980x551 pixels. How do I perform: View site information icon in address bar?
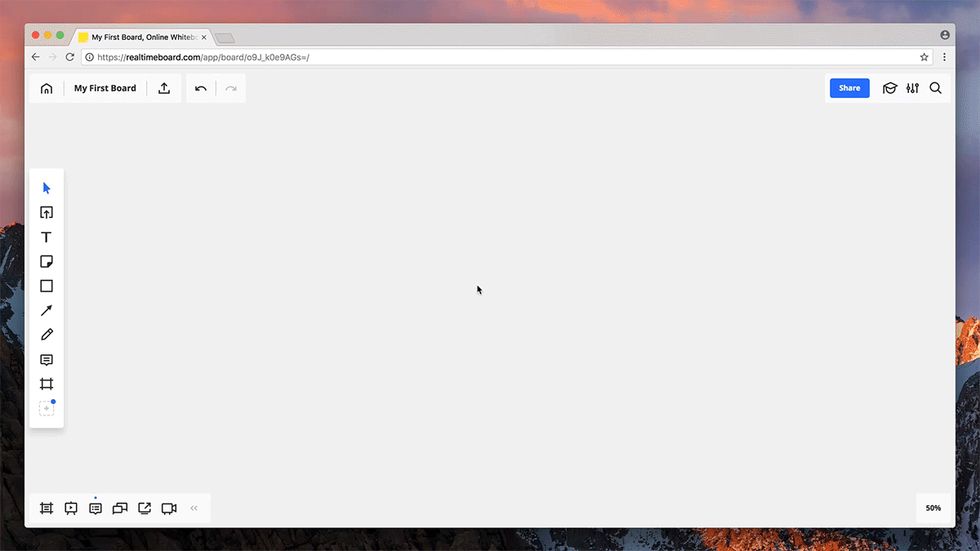(89, 57)
